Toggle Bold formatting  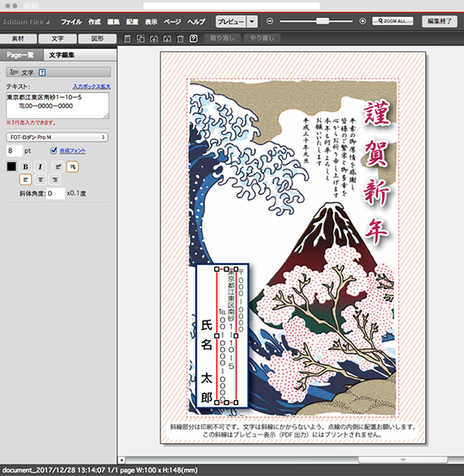point(25,166)
